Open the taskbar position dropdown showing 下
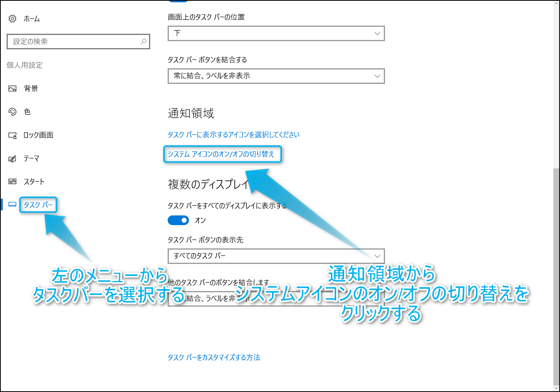The width and height of the screenshot is (560, 392). (276, 33)
